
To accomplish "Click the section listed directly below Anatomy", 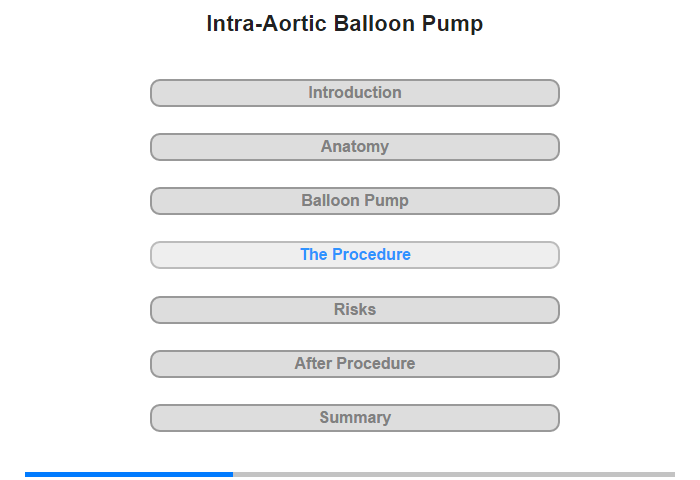I will pyautogui.click(x=354, y=201).
